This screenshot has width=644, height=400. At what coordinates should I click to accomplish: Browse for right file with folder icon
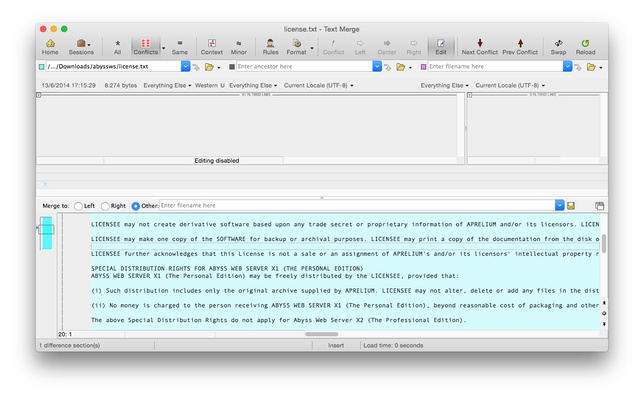pyautogui.click(x=591, y=67)
